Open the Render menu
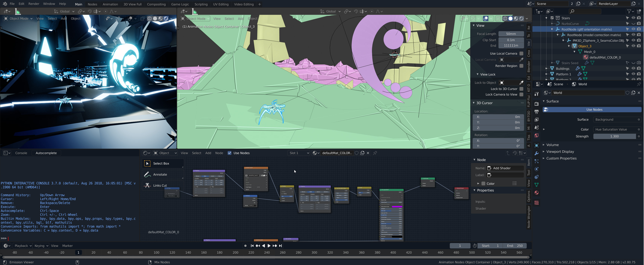The height and width of the screenshot is (265, 644). pos(34,4)
